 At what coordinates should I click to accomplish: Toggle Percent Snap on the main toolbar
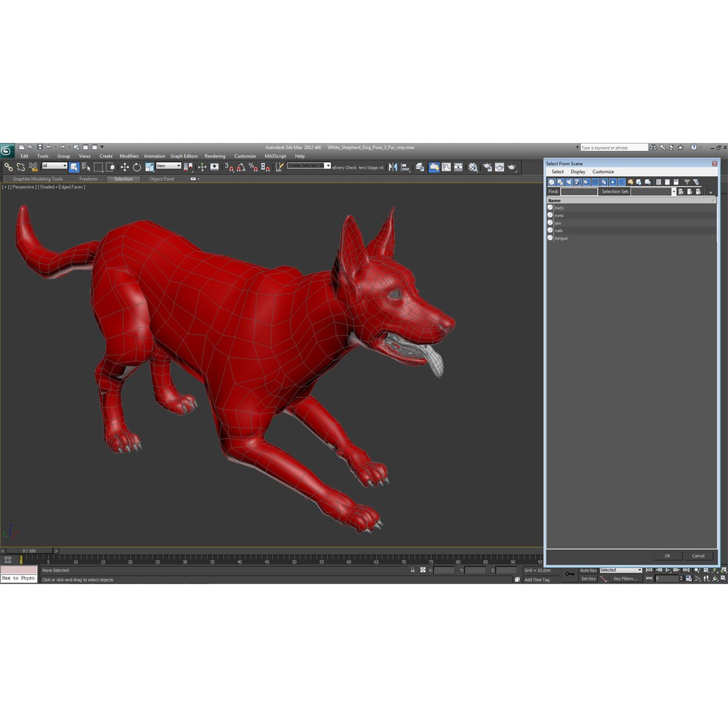pos(253,167)
